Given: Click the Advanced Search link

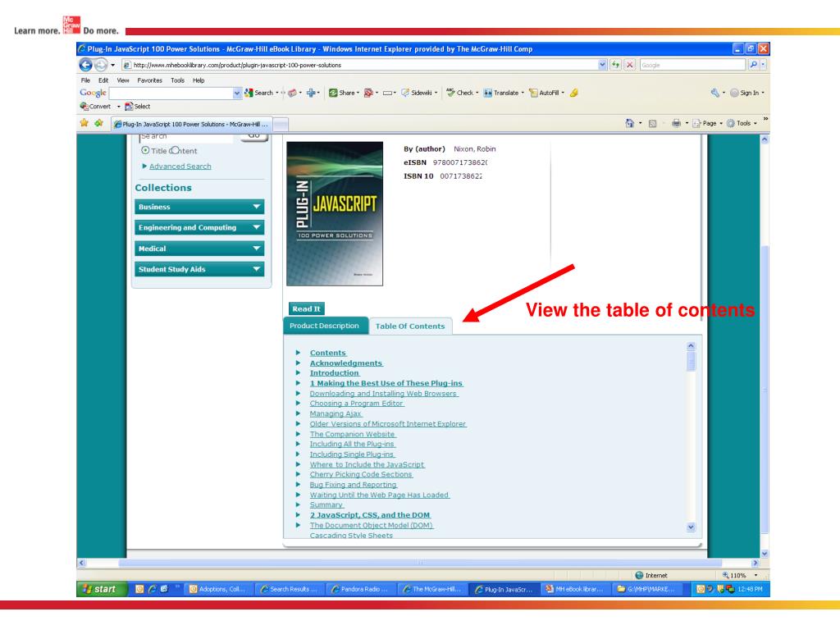Looking at the screenshot, I should (180, 166).
